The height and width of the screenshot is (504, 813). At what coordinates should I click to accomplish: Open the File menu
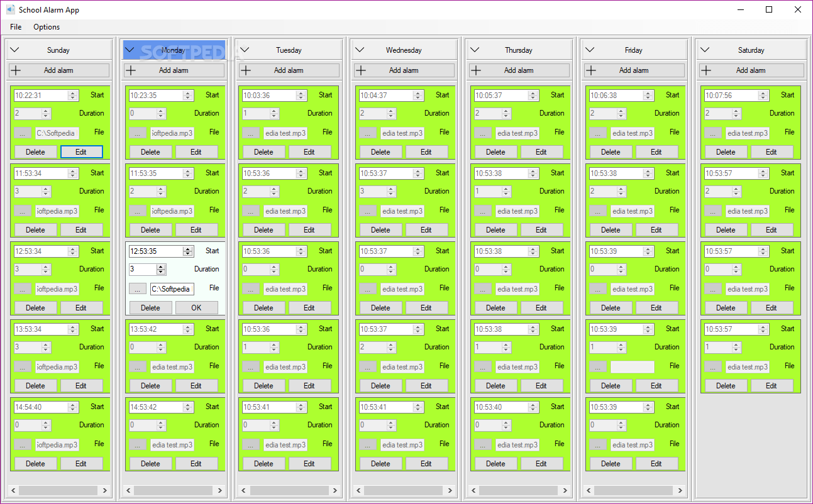tap(15, 27)
